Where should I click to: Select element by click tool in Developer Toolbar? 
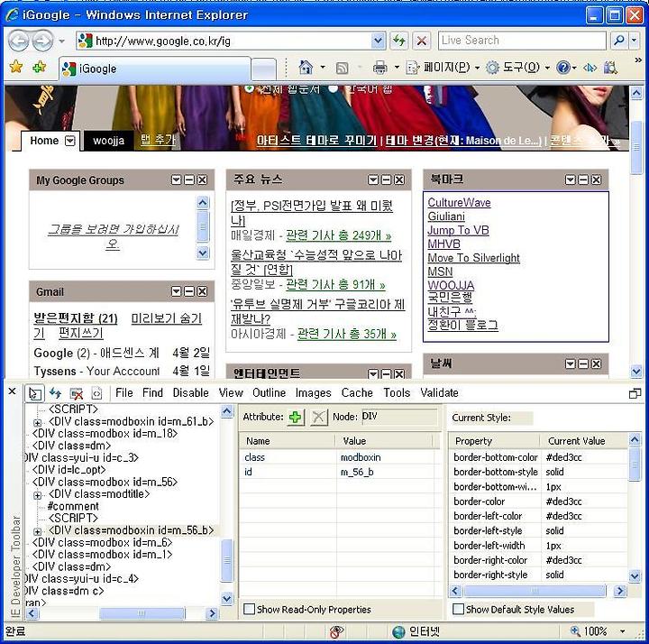point(35,393)
